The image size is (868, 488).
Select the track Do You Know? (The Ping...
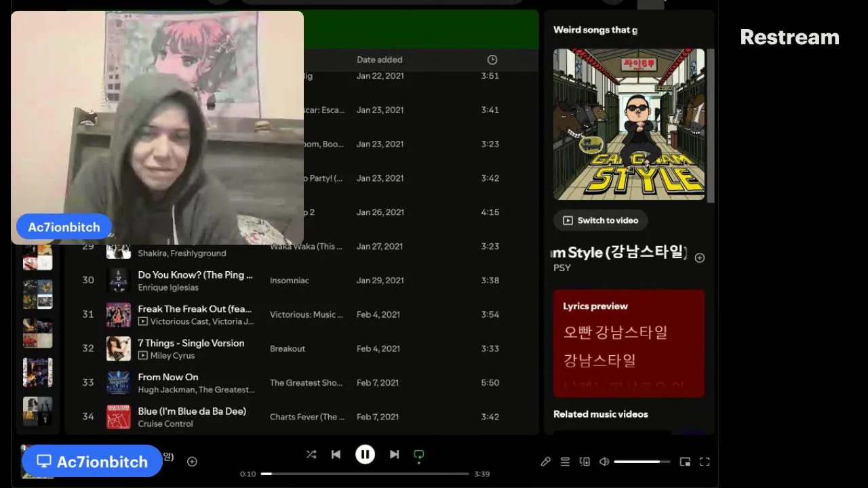pos(195,274)
